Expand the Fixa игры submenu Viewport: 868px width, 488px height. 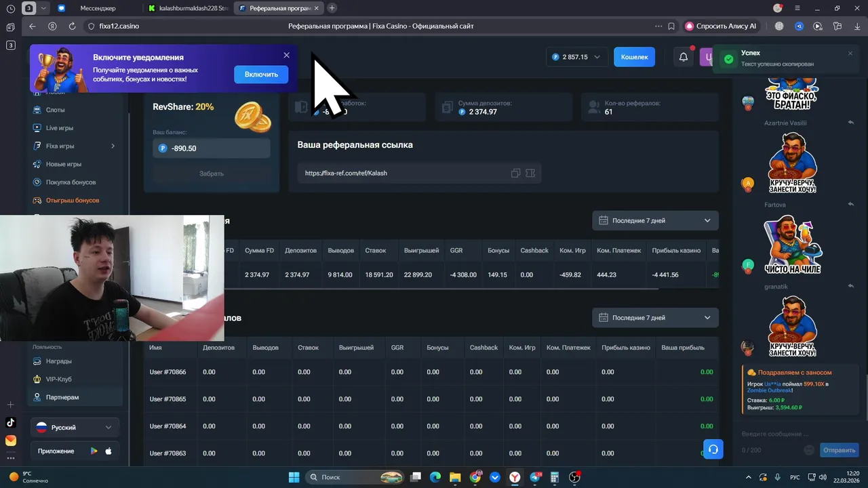[x=113, y=146]
